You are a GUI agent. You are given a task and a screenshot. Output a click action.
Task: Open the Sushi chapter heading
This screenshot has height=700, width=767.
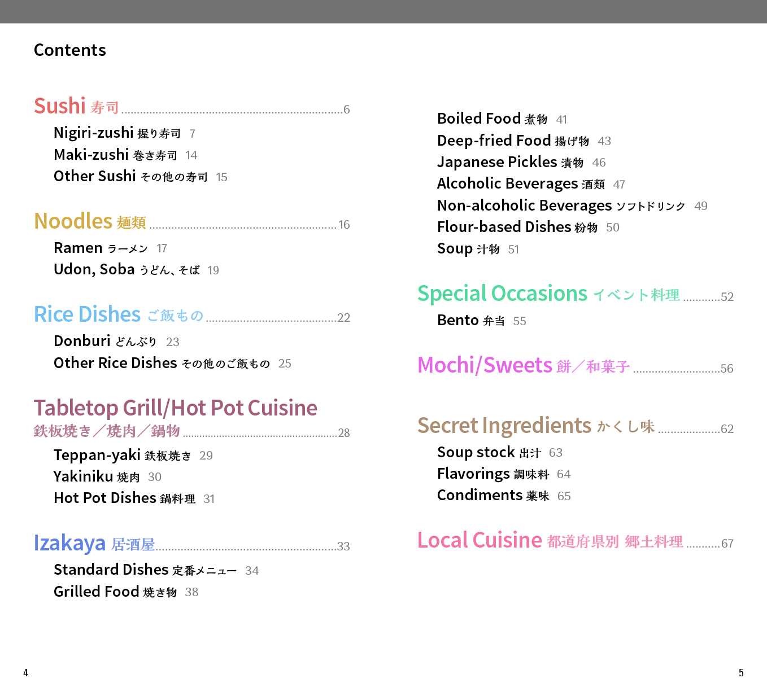(192, 106)
